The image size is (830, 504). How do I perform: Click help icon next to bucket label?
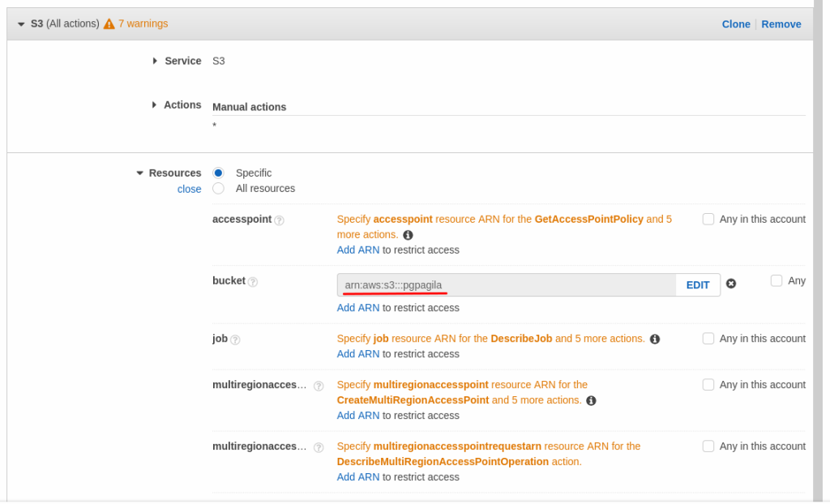pyautogui.click(x=253, y=282)
